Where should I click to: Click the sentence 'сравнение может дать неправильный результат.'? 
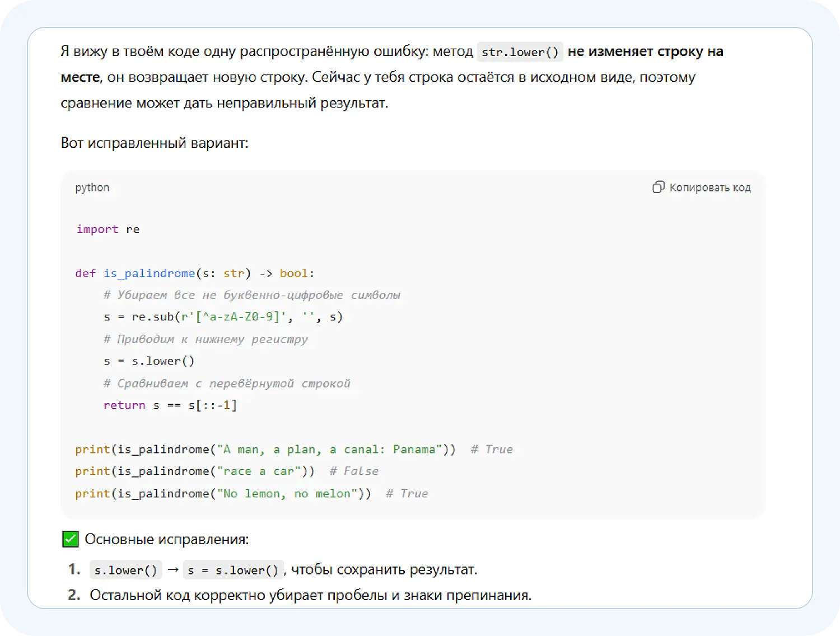(224, 103)
